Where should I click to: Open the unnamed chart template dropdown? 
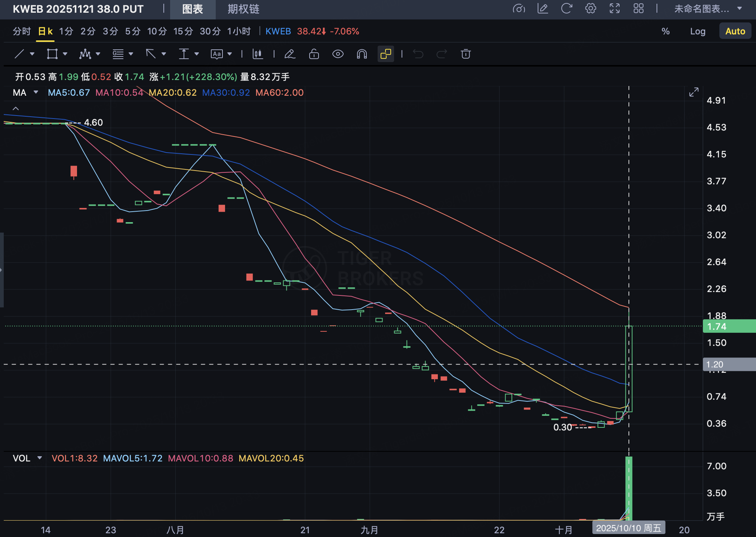coord(707,9)
